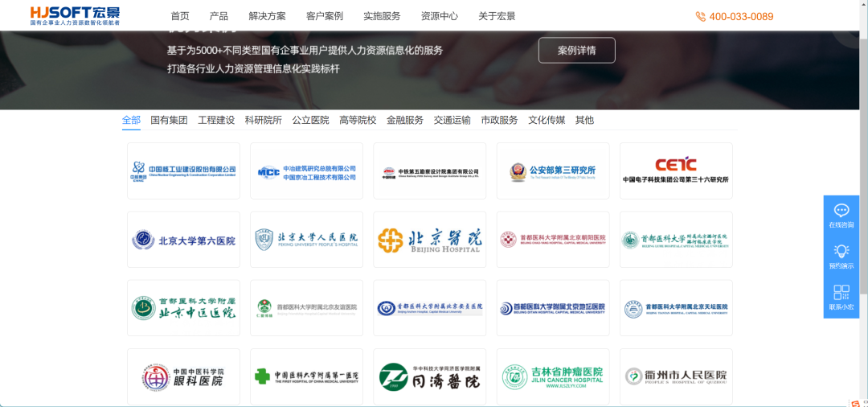The width and height of the screenshot is (868, 407).
Task: Switch to the 国有集团 tab
Action: coord(169,120)
